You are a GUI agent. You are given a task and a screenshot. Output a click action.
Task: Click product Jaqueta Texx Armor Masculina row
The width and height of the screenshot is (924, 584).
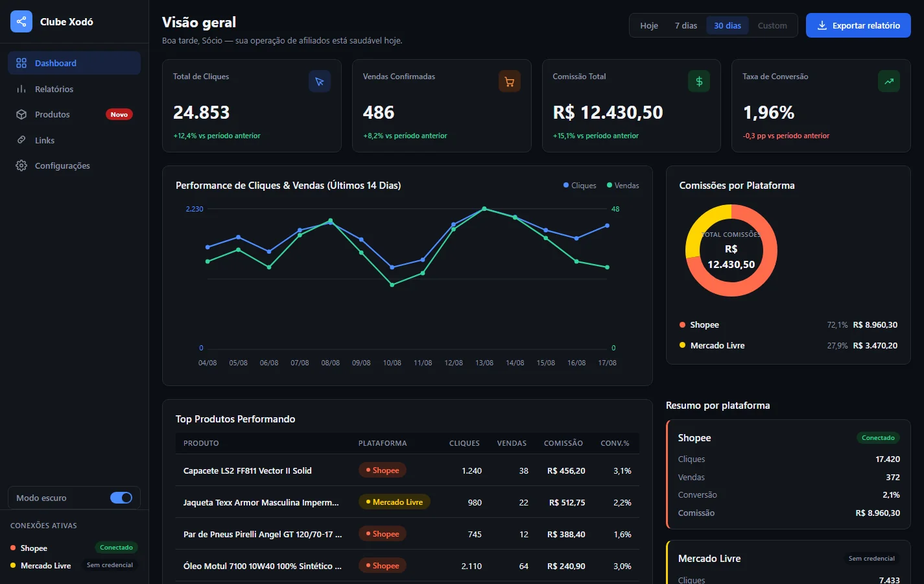(x=407, y=502)
